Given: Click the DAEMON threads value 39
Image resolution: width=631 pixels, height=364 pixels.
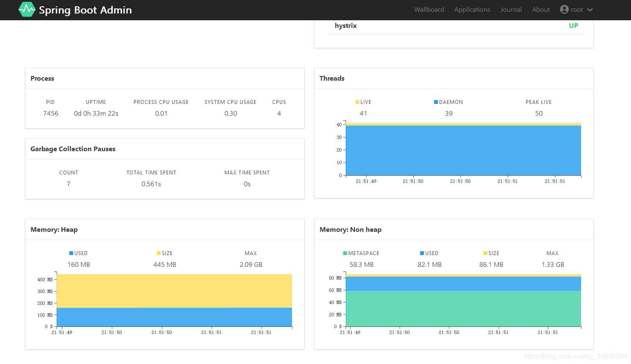Looking at the screenshot, I should click(x=449, y=114).
